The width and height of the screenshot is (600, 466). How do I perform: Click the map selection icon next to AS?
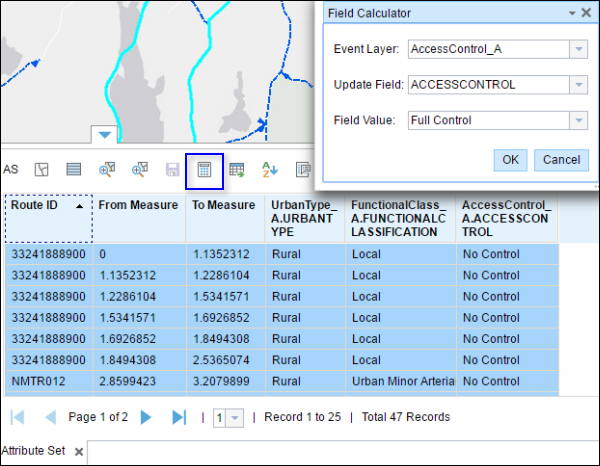point(42,170)
